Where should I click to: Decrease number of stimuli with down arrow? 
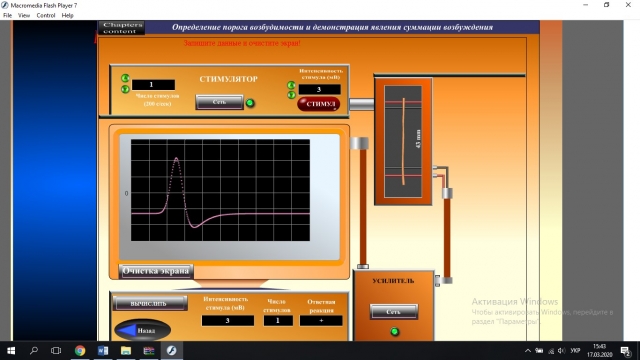[125, 89]
